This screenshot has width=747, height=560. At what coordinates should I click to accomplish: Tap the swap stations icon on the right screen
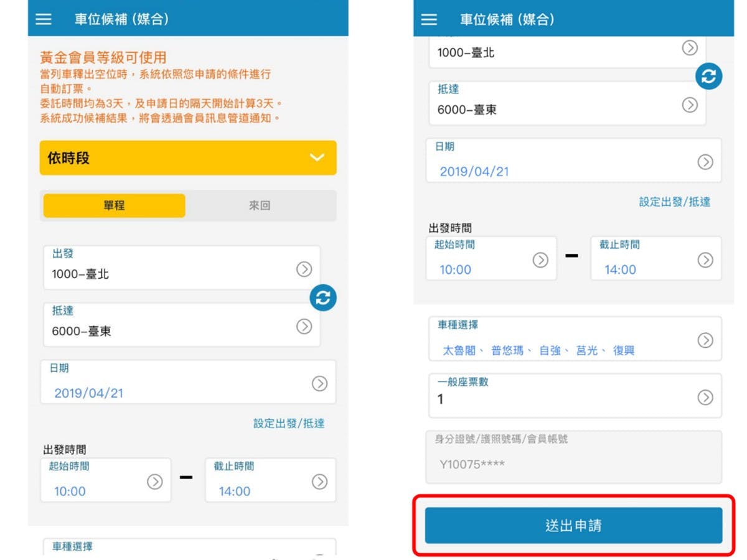[x=709, y=76]
